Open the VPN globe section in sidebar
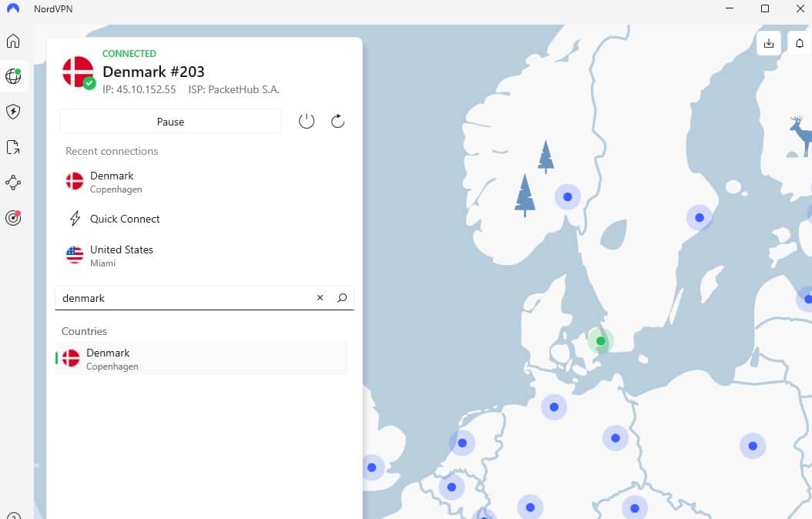The width and height of the screenshot is (812, 519). point(13,76)
